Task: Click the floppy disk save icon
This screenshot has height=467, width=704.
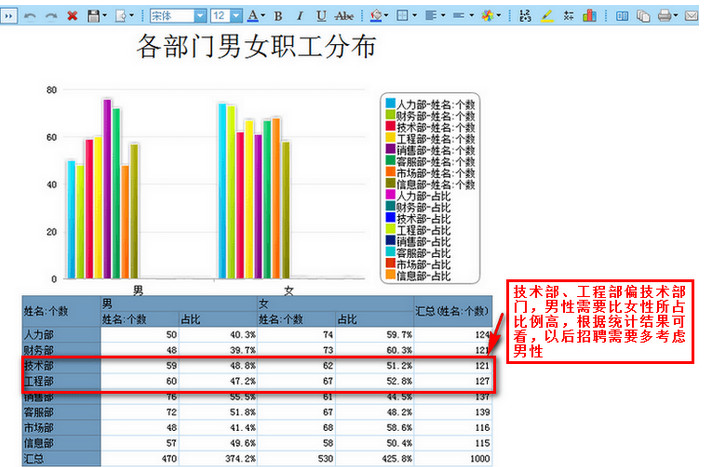Action: pos(94,16)
